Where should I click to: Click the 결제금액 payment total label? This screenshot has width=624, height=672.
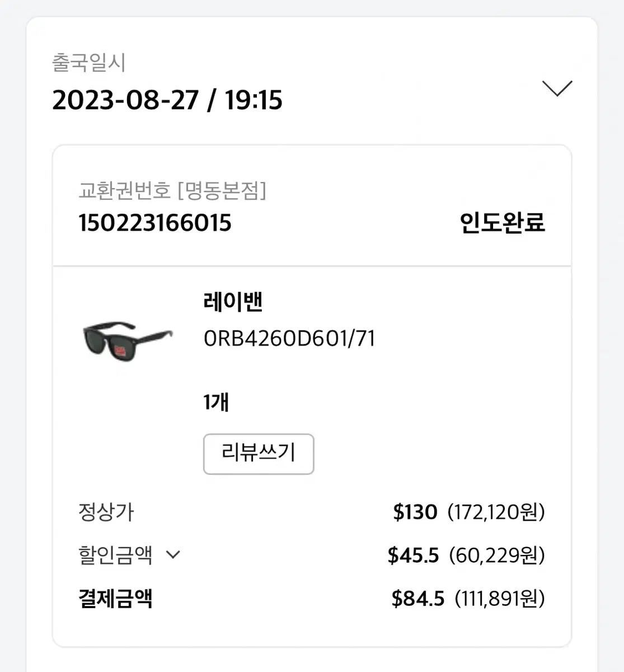tap(115, 599)
